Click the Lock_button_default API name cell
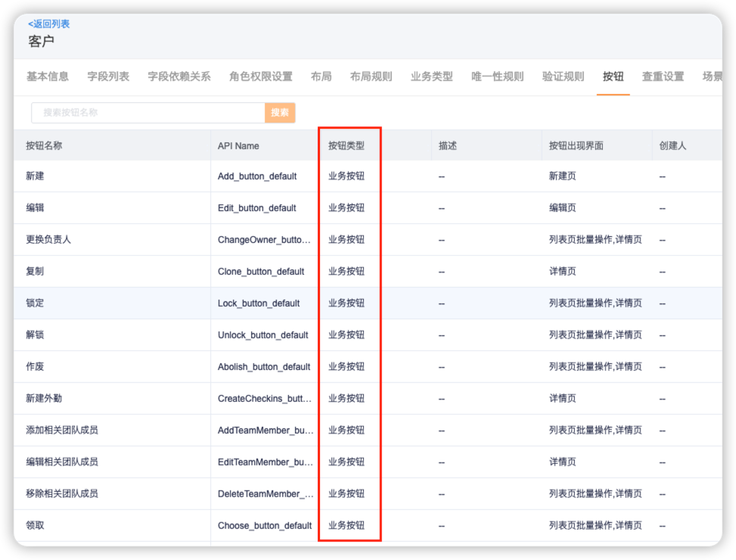The height and width of the screenshot is (560, 736). 259,303
